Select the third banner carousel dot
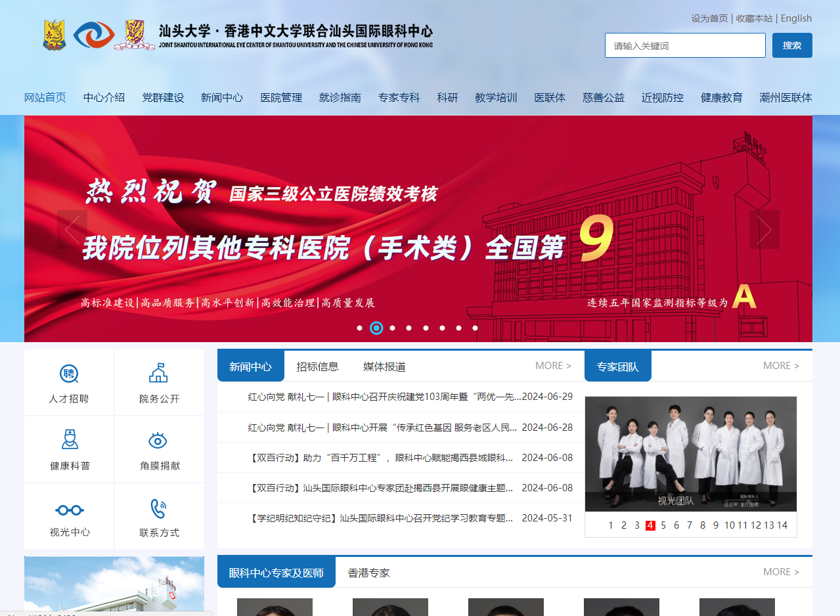The image size is (840, 616). (x=393, y=328)
